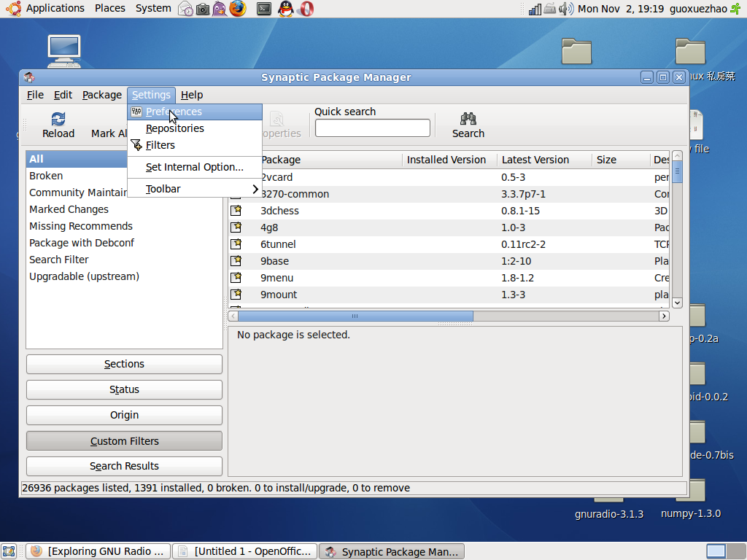Image resolution: width=747 pixels, height=560 pixels.
Task: Open the Package menu in the menu bar
Action: pos(102,95)
